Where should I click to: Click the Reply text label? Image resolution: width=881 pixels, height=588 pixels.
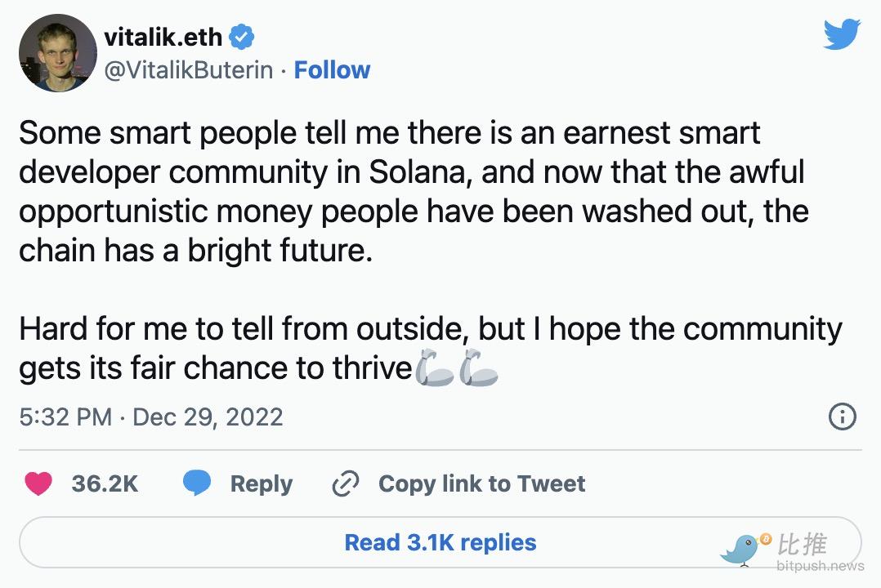tap(261, 483)
